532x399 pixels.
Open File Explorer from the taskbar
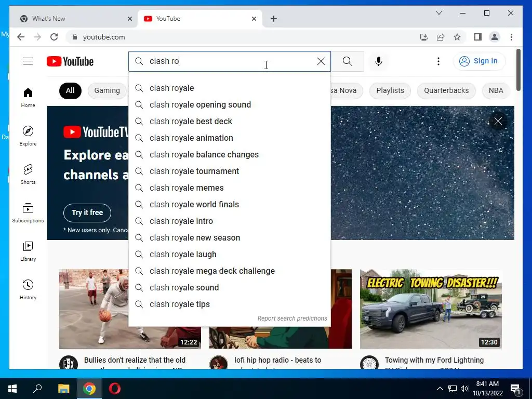pyautogui.click(x=63, y=389)
